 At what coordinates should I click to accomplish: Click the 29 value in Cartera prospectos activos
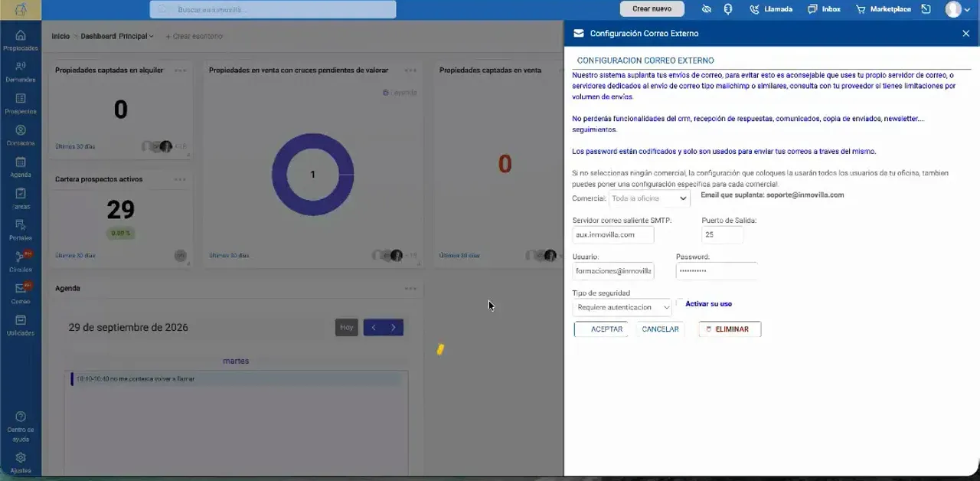coord(121,209)
